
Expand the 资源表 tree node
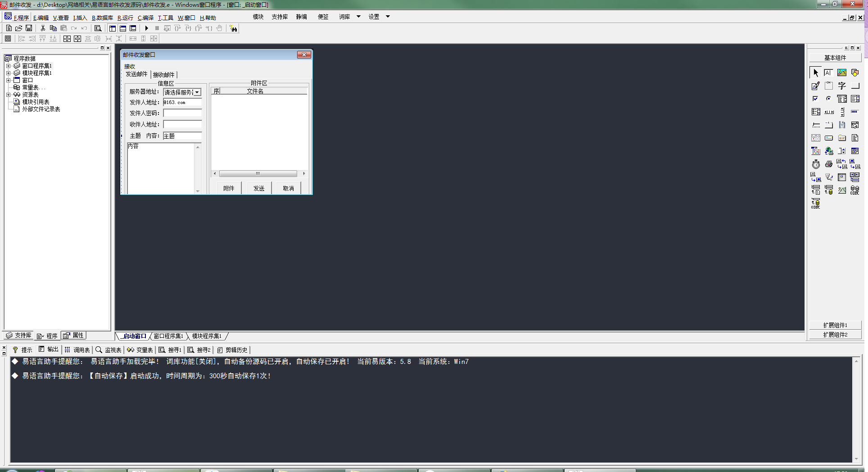click(8, 95)
